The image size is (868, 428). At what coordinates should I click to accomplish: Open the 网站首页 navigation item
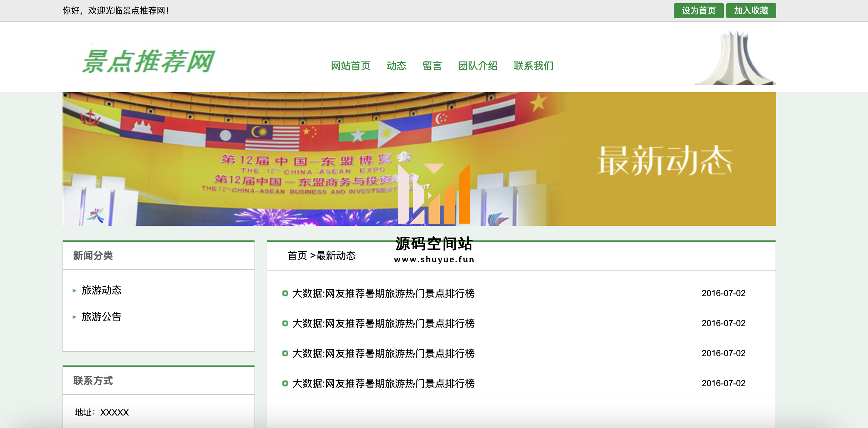pos(350,66)
